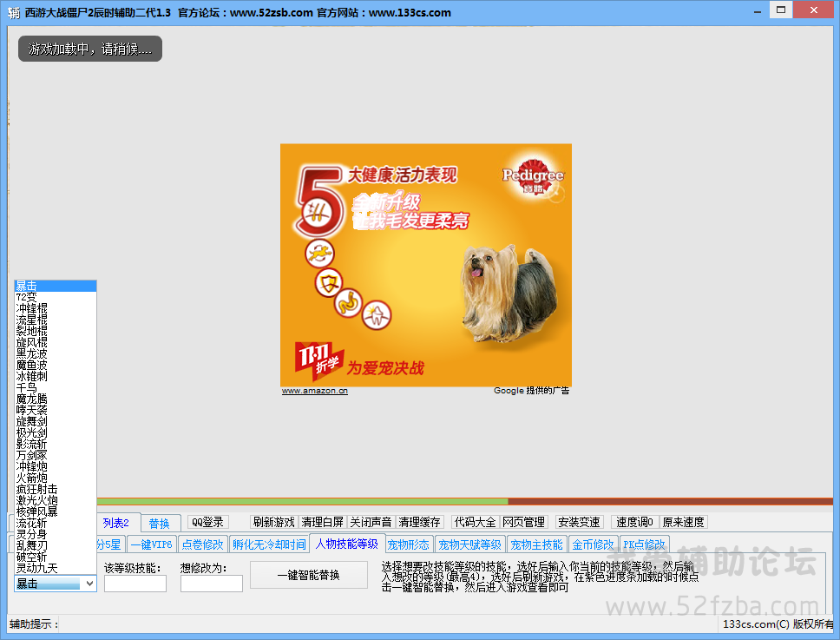Click the application icon in title bar
Screen dimensions: 840x640
click(x=14, y=12)
